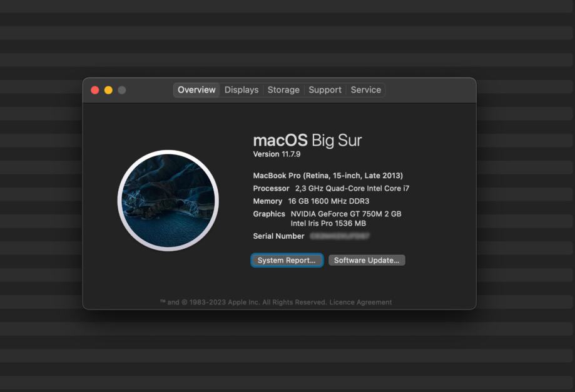Click NVIDIA GeForce GT 750M 2 GB text
This screenshot has height=392, width=575.
tap(346, 214)
